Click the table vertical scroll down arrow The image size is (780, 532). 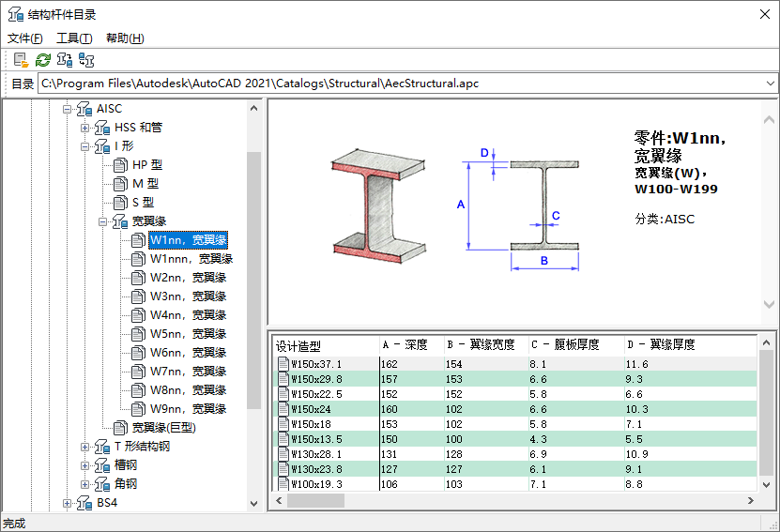click(766, 484)
